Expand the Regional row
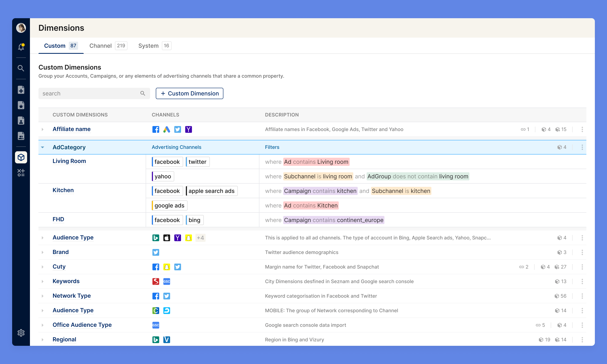This screenshot has height=364, width=607. (x=42, y=340)
